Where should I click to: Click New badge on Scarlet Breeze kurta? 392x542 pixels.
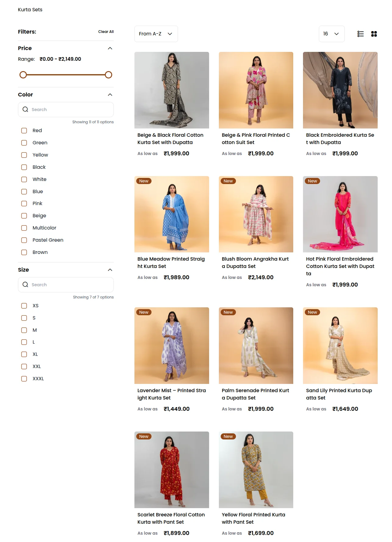click(x=144, y=437)
